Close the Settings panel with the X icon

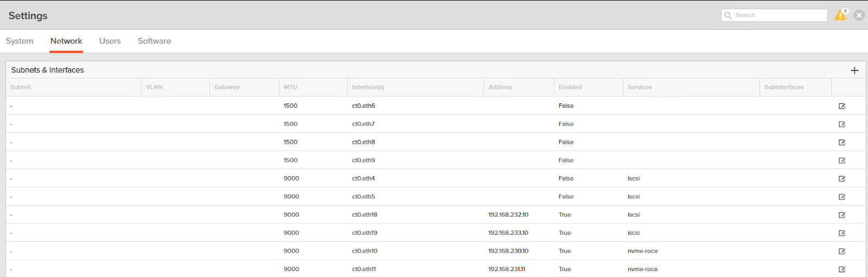point(859,15)
